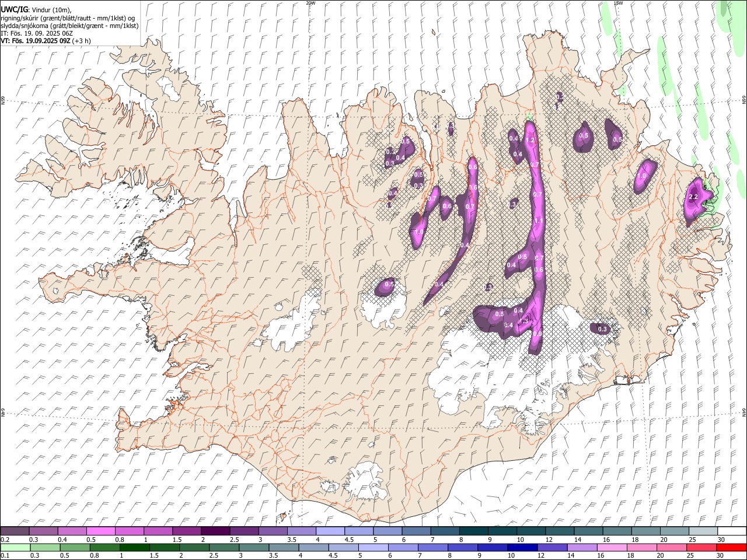
Task: Click the 1.2 precipitation value on the map
Action: (530, 141)
